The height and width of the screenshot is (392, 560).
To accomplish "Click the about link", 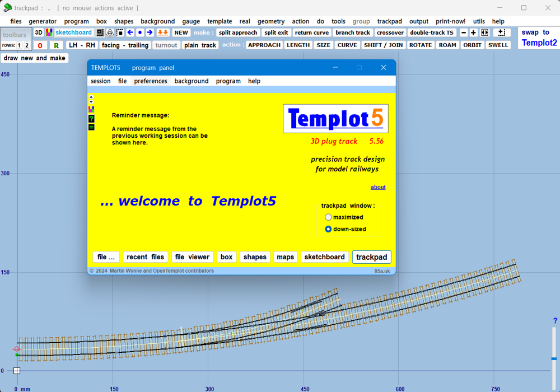I will pyautogui.click(x=378, y=187).
